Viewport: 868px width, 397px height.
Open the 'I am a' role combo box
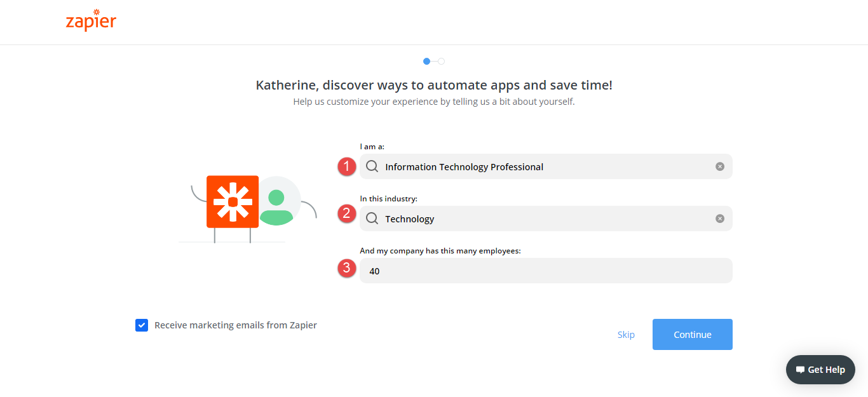coord(546,166)
